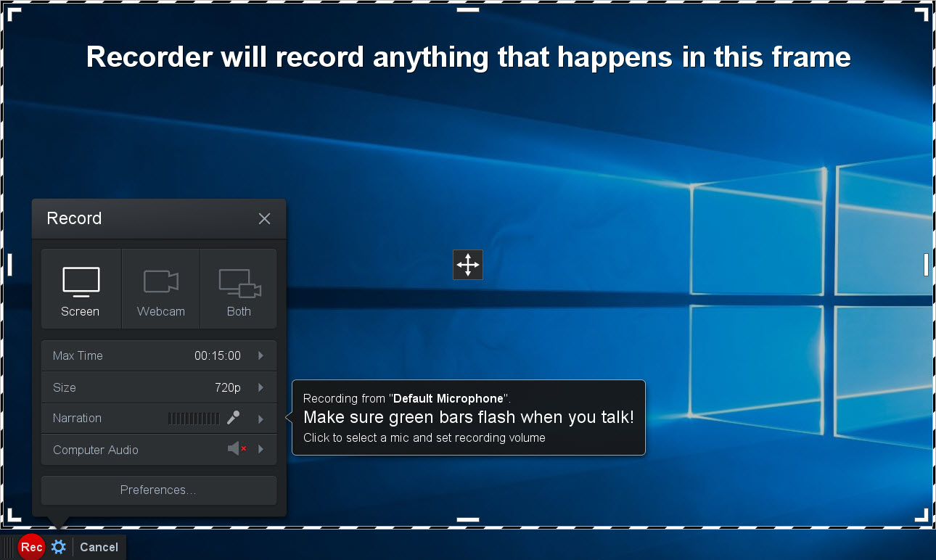This screenshot has width=936, height=560.
Task: Click the red Rec button
Action: click(x=31, y=547)
